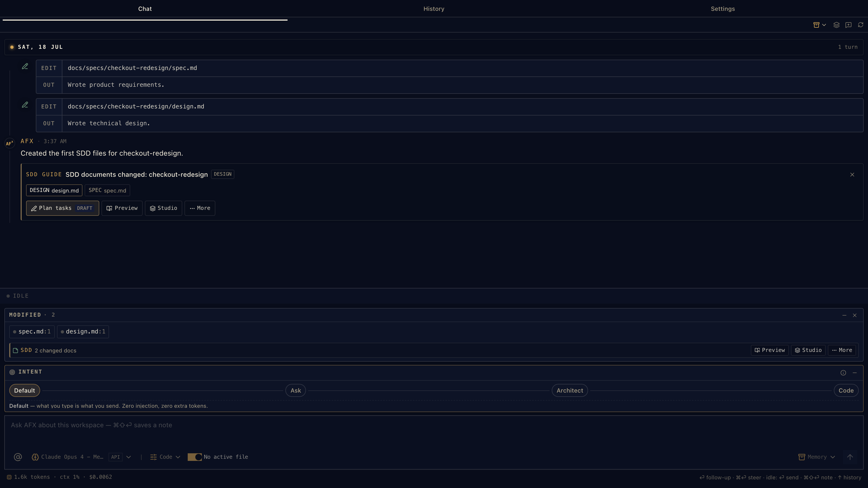Dismiss the SDD Guide card
This screenshot has height=488, width=868.
tap(852, 174)
